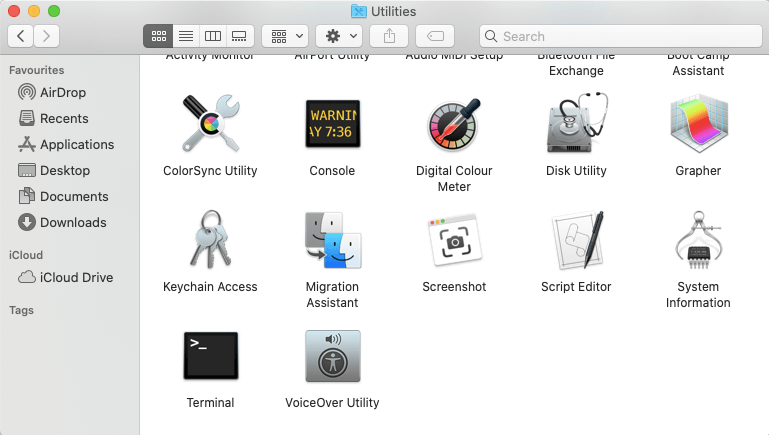Select the Terminal app icon
This screenshot has width=769, height=435.
pyautogui.click(x=210, y=356)
